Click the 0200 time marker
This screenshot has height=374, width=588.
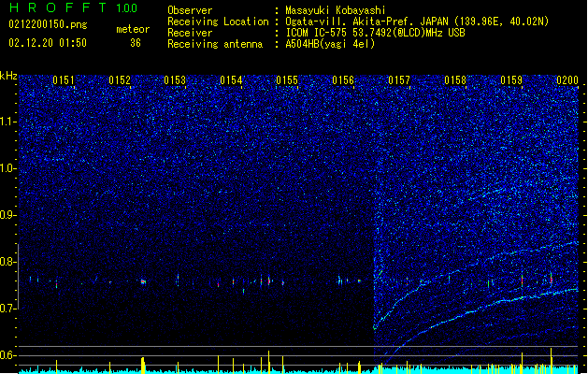[x=567, y=80]
